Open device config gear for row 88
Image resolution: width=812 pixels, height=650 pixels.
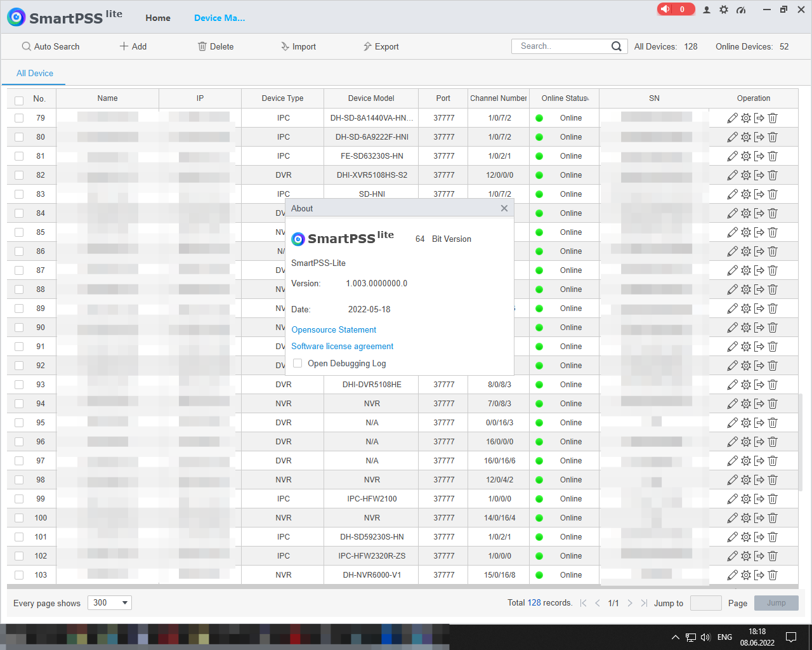click(x=746, y=289)
